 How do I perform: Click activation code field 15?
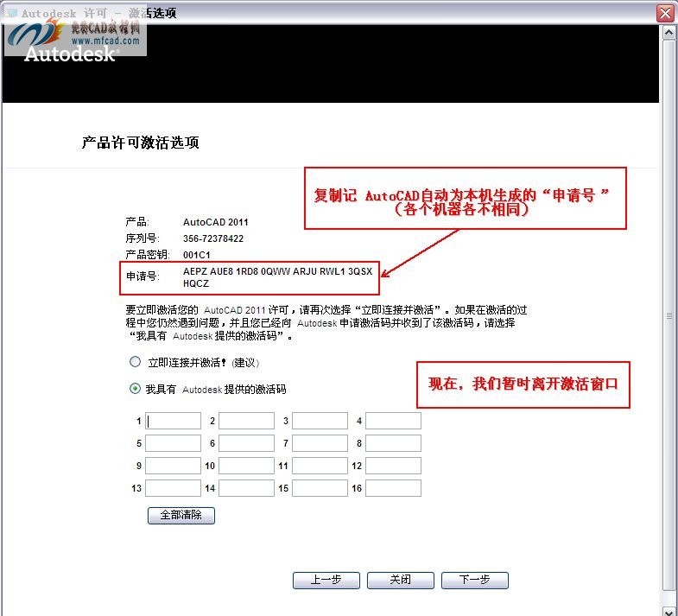(320, 488)
